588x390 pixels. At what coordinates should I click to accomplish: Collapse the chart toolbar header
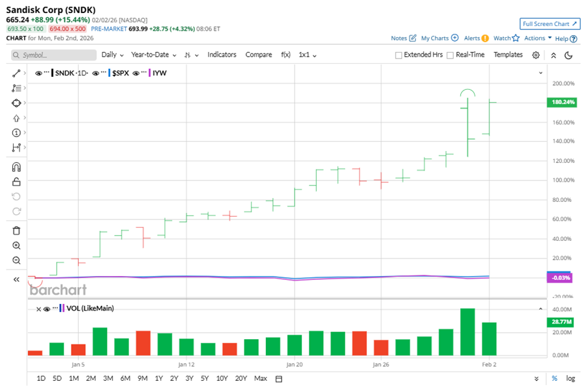tap(553, 55)
